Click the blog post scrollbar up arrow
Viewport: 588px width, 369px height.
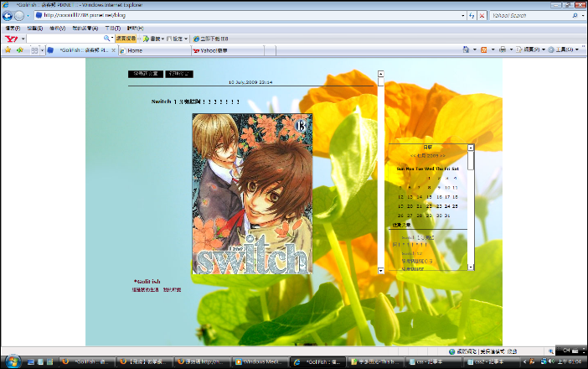380,74
